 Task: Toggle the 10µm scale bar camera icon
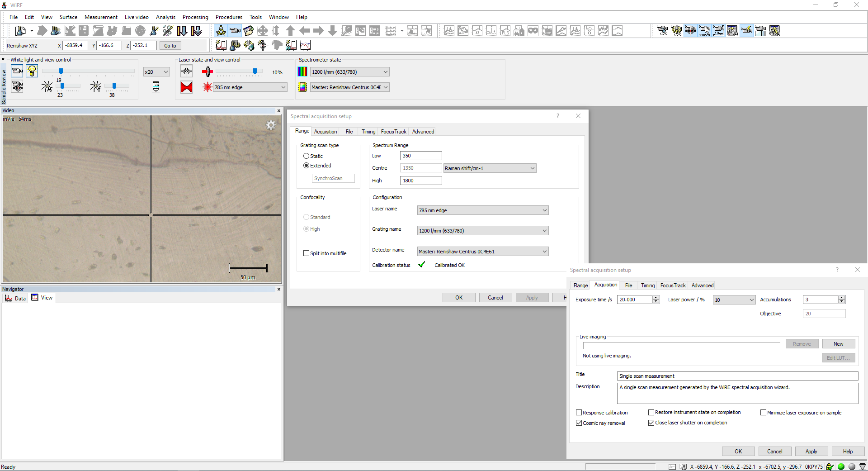point(718,31)
